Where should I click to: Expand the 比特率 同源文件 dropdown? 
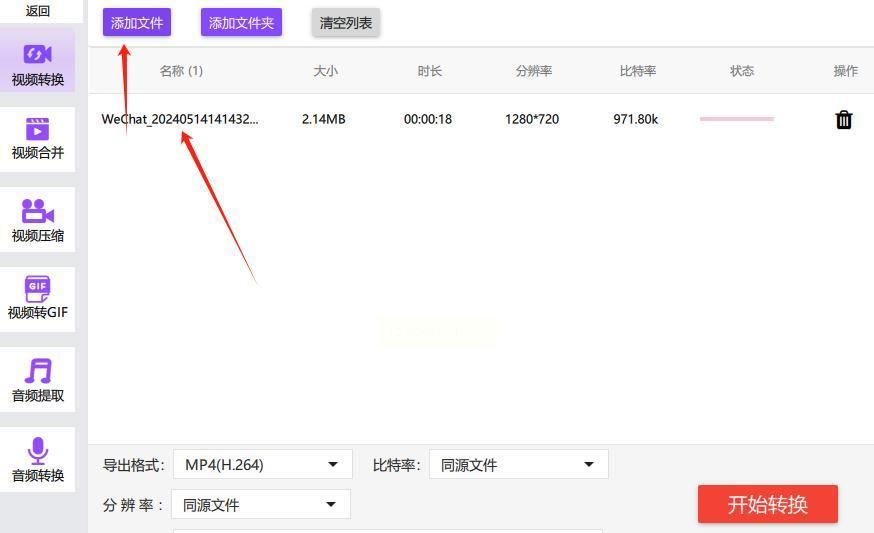click(519, 464)
